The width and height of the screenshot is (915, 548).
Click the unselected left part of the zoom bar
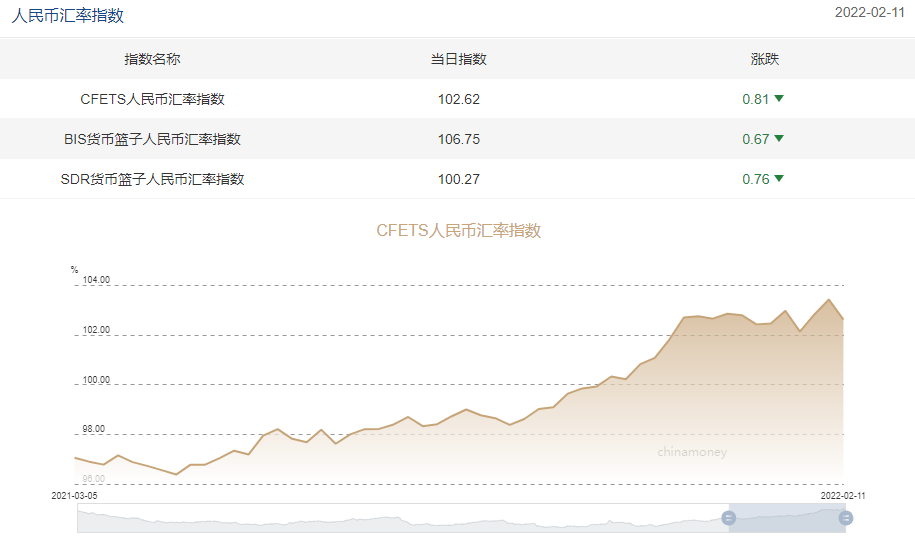[400, 517]
